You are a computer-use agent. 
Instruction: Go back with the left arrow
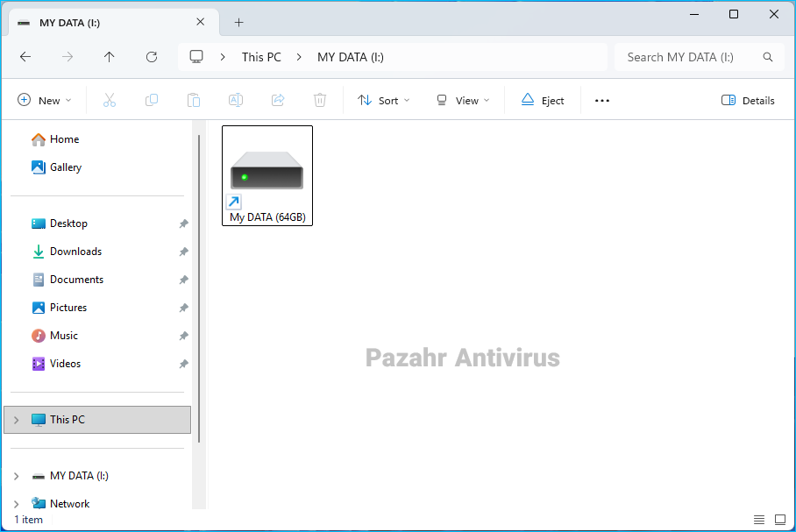point(25,57)
